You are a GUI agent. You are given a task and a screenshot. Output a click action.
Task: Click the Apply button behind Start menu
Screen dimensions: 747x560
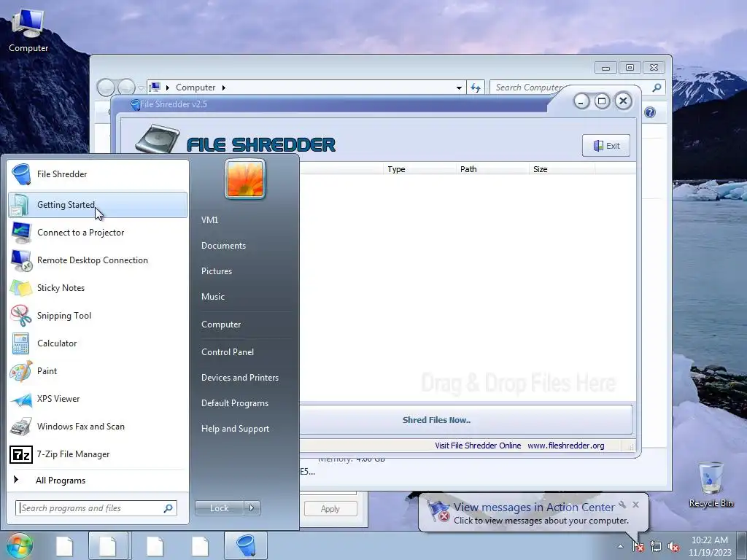pyautogui.click(x=330, y=508)
